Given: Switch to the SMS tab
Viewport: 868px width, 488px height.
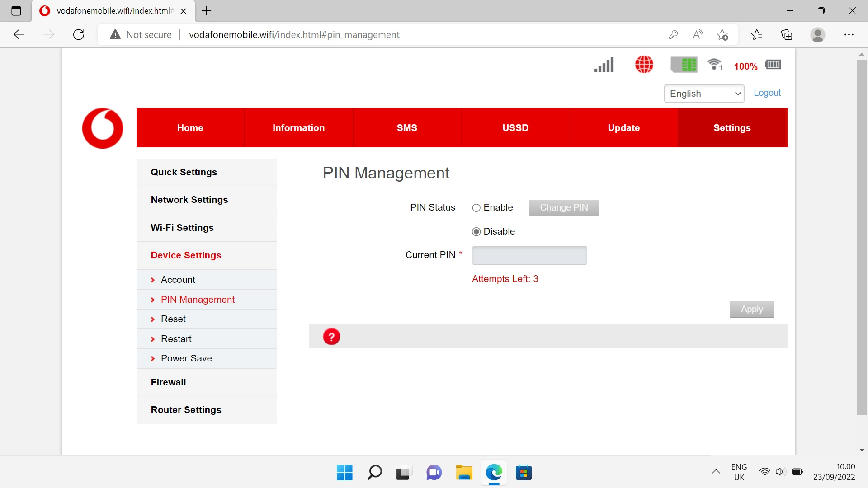Looking at the screenshot, I should point(407,128).
